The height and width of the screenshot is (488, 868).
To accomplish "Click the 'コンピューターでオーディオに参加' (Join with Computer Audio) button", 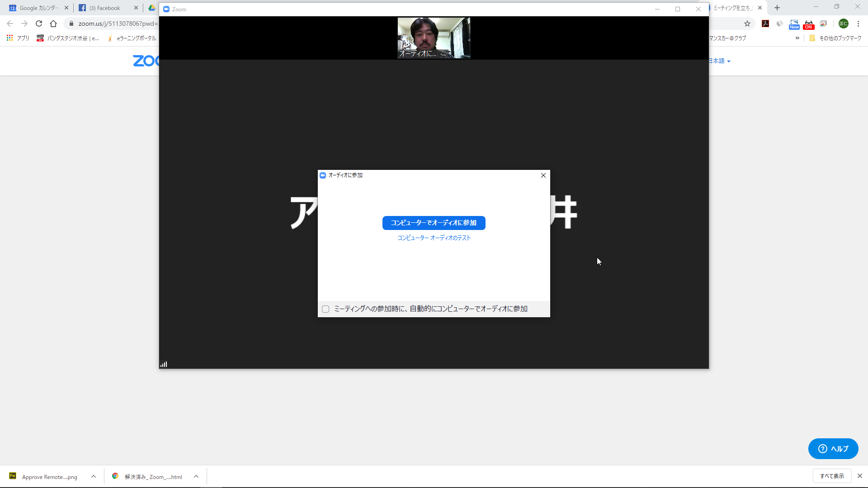I will click(434, 223).
